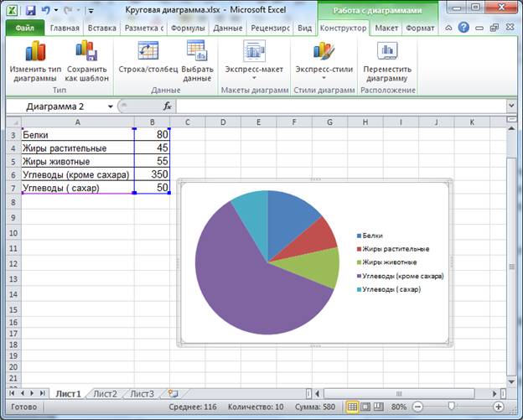The height and width of the screenshot is (420, 523).
Task: Select the green Жиры животные pie slice
Action: [x=313, y=267]
